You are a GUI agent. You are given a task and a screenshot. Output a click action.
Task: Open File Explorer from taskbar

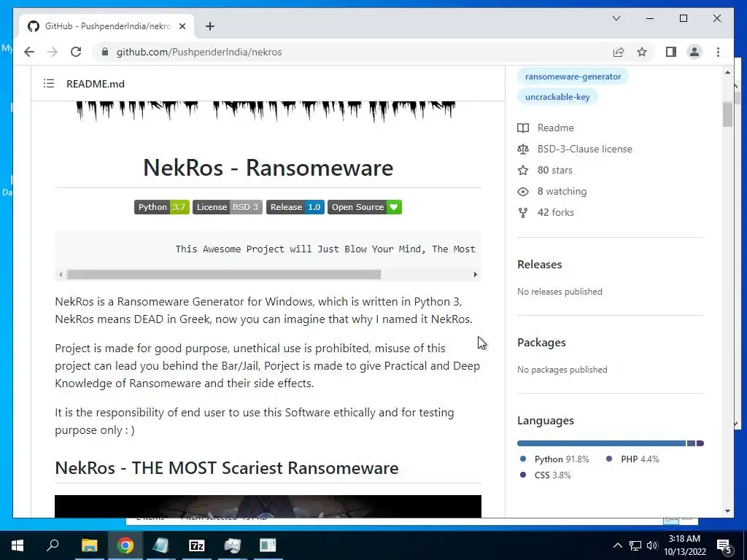pyautogui.click(x=89, y=545)
